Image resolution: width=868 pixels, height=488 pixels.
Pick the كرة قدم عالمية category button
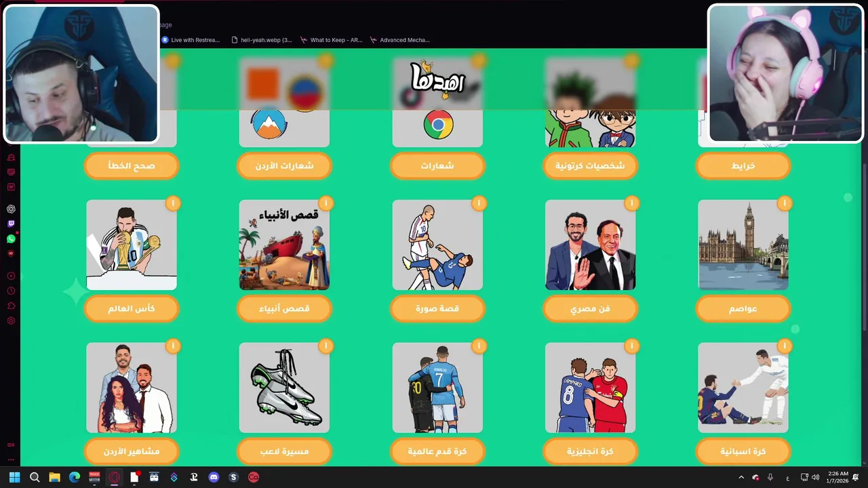(x=437, y=451)
